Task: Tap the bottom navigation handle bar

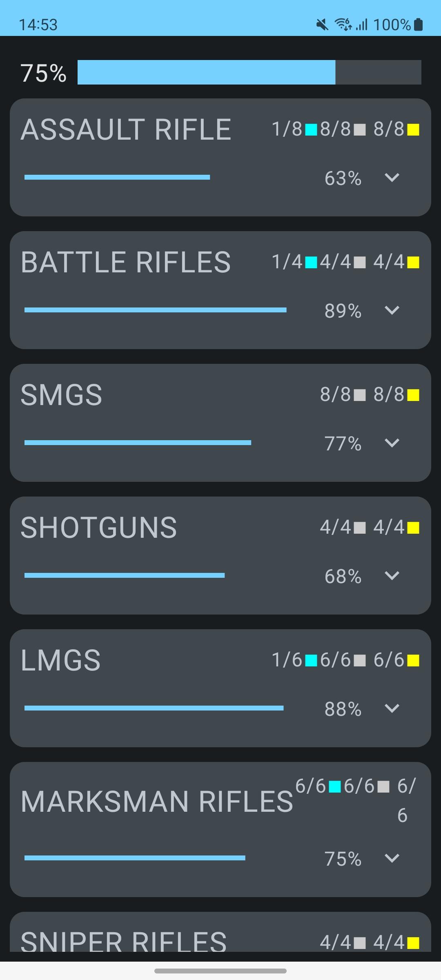Action: tap(220, 971)
